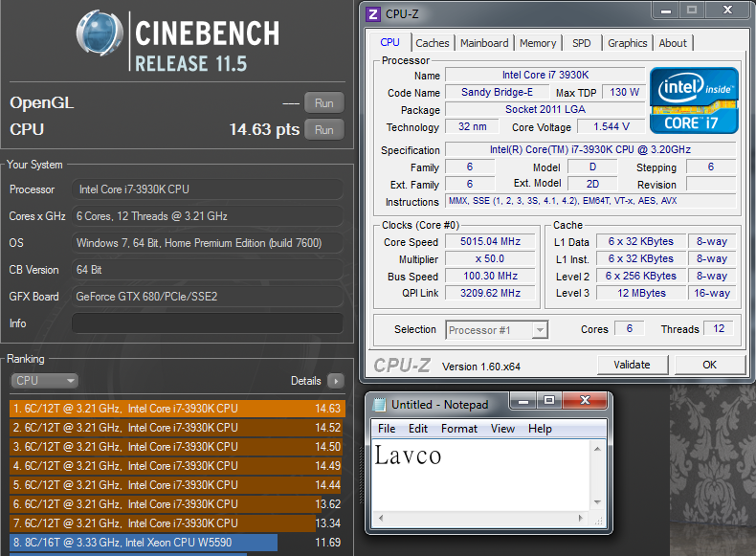Click the processor name Intel Core i7 3930K
The width and height of the screenshot is (756, 556).
(x=545, y=75)
